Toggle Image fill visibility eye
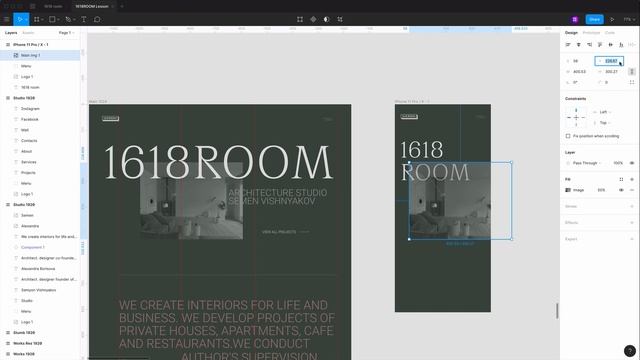This screenshot has height=360, width=640. point(621,190)
